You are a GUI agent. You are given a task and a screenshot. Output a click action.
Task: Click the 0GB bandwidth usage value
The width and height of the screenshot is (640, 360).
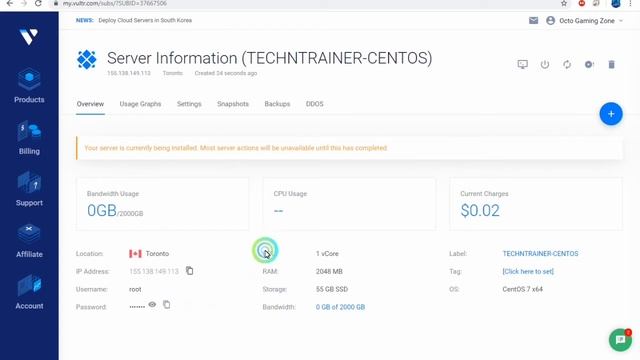click(x=102, y=211)
